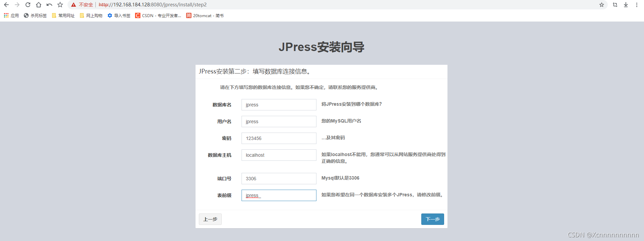Click the 表前缀 label
This screenshot has height=241, width=644.
(x=224, y=195)
